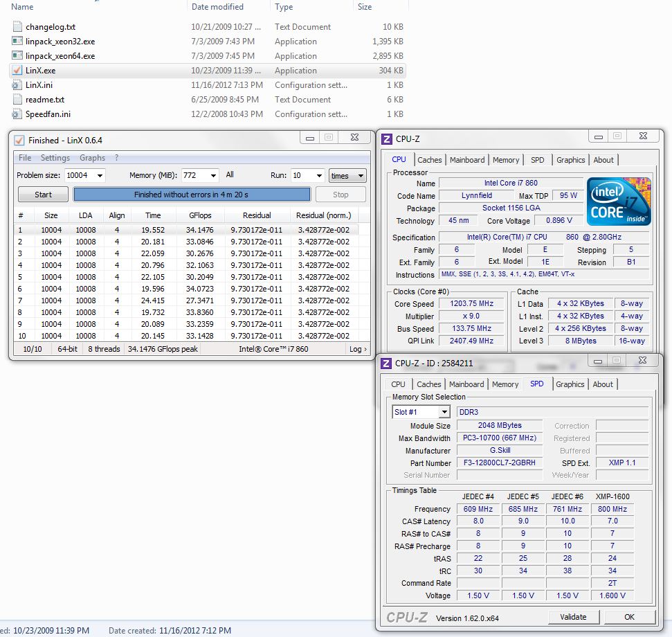The width and height of the screenshot is (672, 637).
Task: Select the LinX.ini configuration file icon
Action: click(17, 85)
